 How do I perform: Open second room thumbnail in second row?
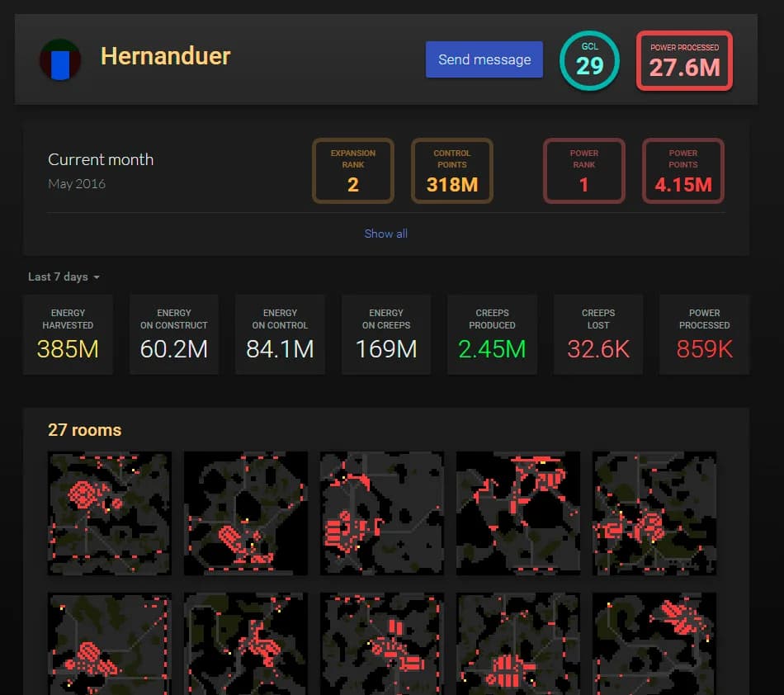pos(246,644)
